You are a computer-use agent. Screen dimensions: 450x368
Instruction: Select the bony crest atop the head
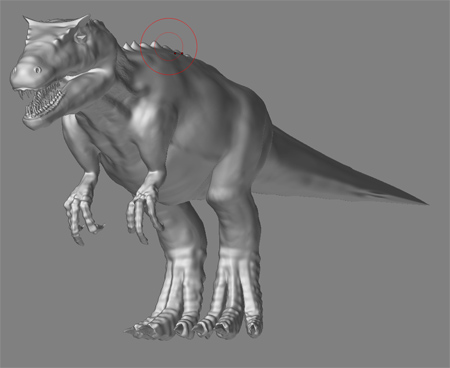(55, 24)
